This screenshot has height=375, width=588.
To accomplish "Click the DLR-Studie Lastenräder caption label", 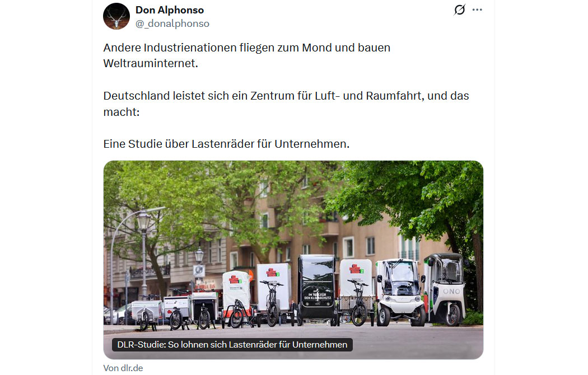I will tap(232, 345).
